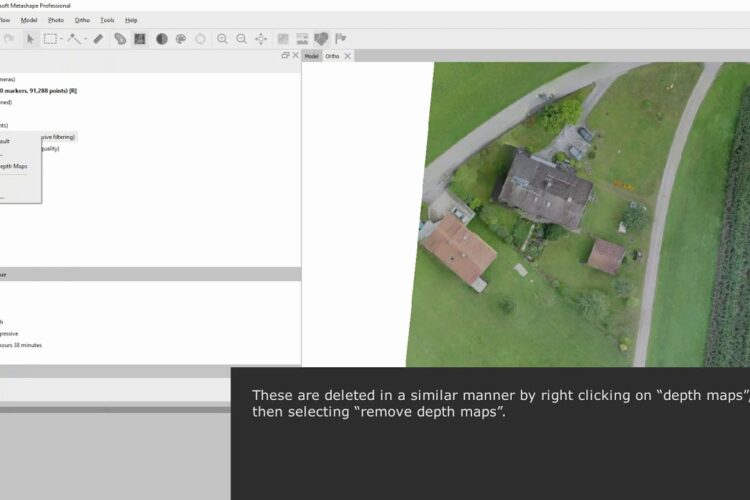Viewport: 750px width, 500px height.
Task: Choose the draw polyline tool
Action: (x=75, y=39)
